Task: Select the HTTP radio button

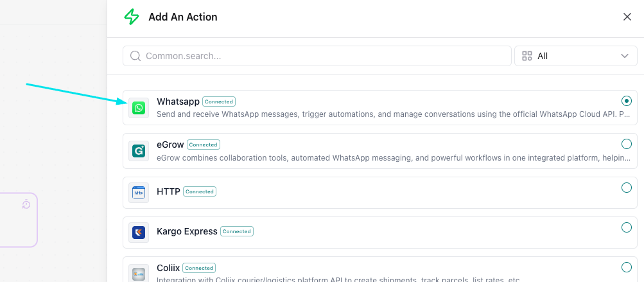Action: (x=627, y=188)
